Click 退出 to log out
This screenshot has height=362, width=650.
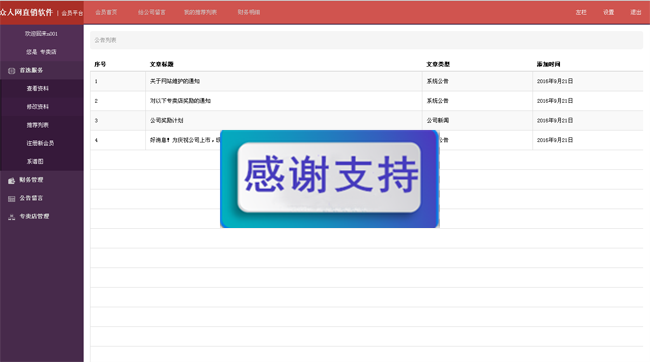click(636, 12)
